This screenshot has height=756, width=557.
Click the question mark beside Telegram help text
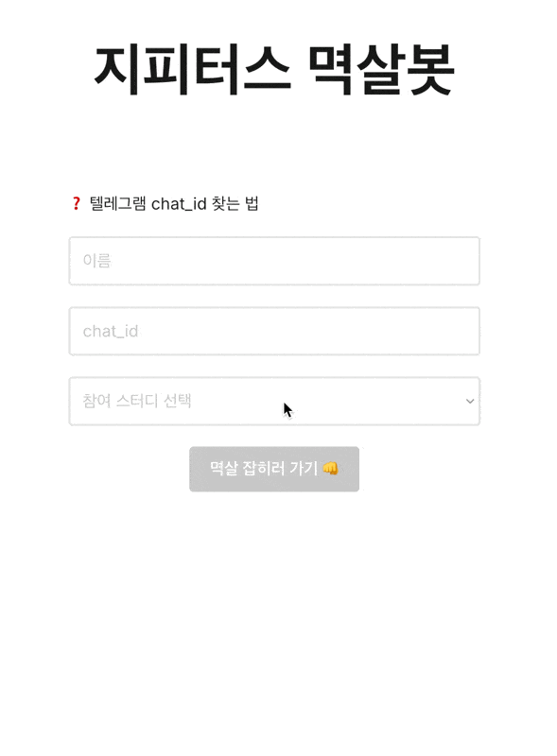[76, 203]
